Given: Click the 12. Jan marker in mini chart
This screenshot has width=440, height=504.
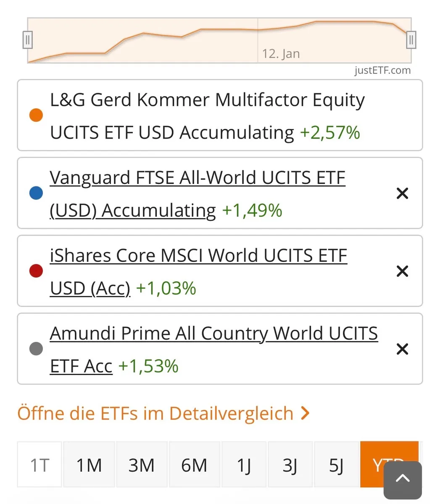Looking at the screenshot, I should coord(281,54).
